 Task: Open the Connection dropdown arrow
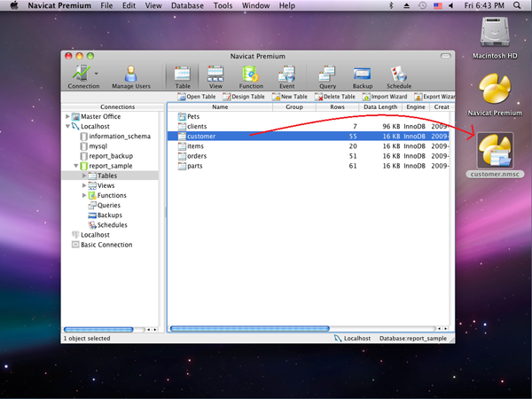[x=97, y=74]
